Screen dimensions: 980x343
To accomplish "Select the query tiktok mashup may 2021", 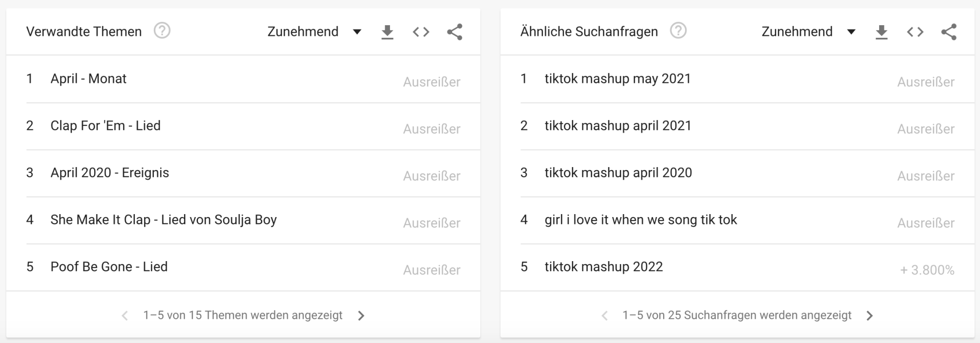I will (x=618, y=78).
